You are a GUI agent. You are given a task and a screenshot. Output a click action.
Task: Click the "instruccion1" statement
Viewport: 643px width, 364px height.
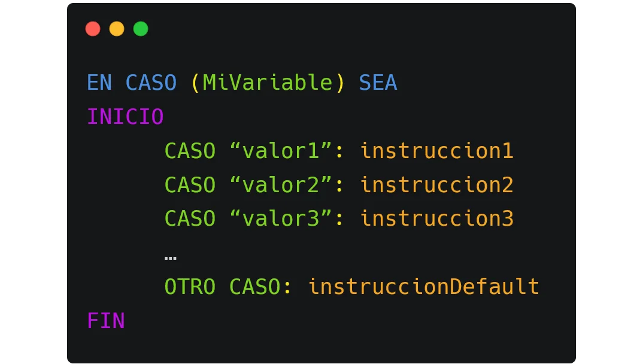(436, 151)
